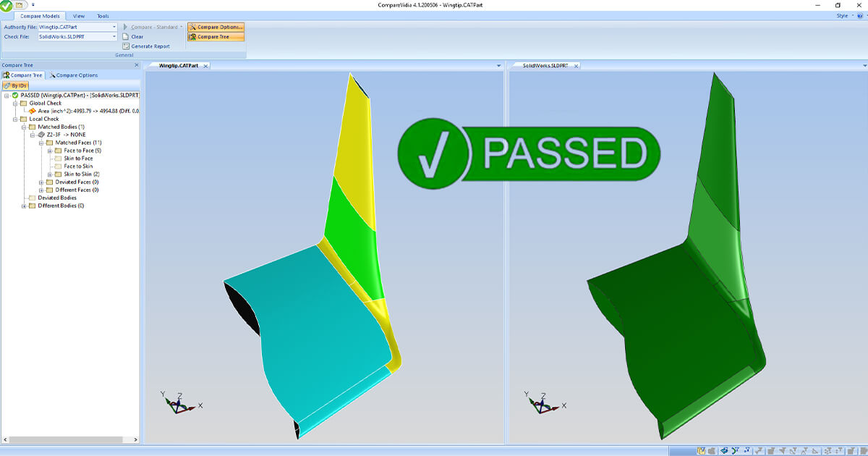Switch to Compare Options panel tab
This screenshot has height=456, width=868.
(73, 75)
